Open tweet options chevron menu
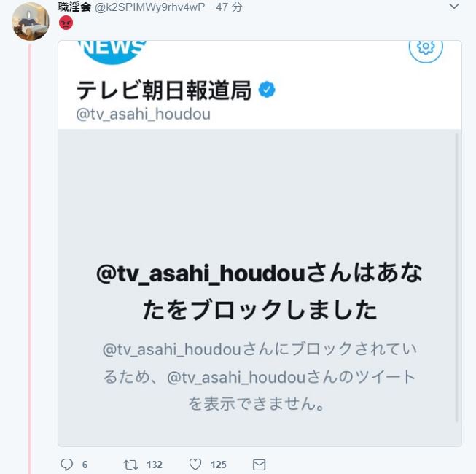 click(x=454, y=6)
